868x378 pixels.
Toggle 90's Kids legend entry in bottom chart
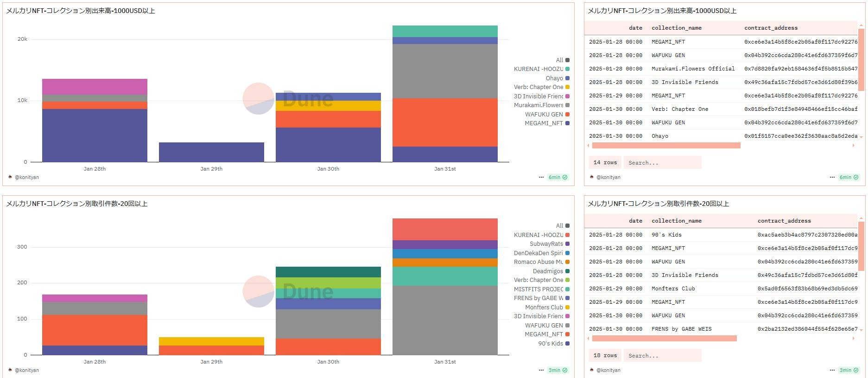554,344
